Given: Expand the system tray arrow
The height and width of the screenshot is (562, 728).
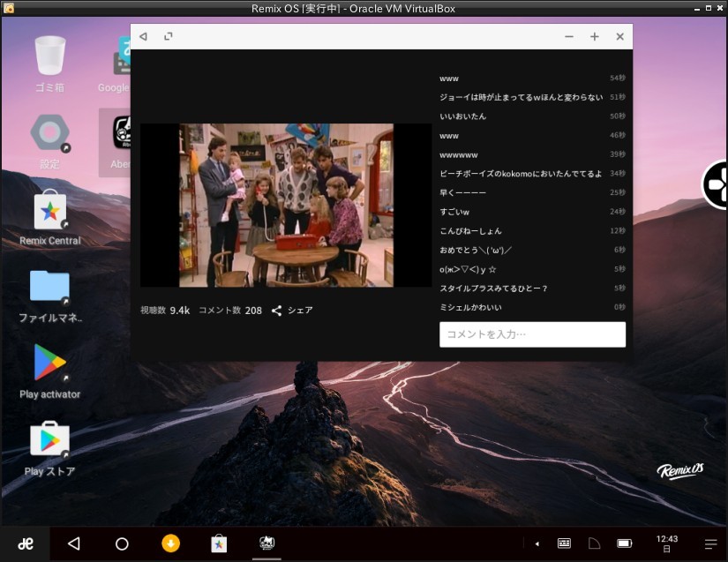Looking at the screenshot, I should coord(537,543).
